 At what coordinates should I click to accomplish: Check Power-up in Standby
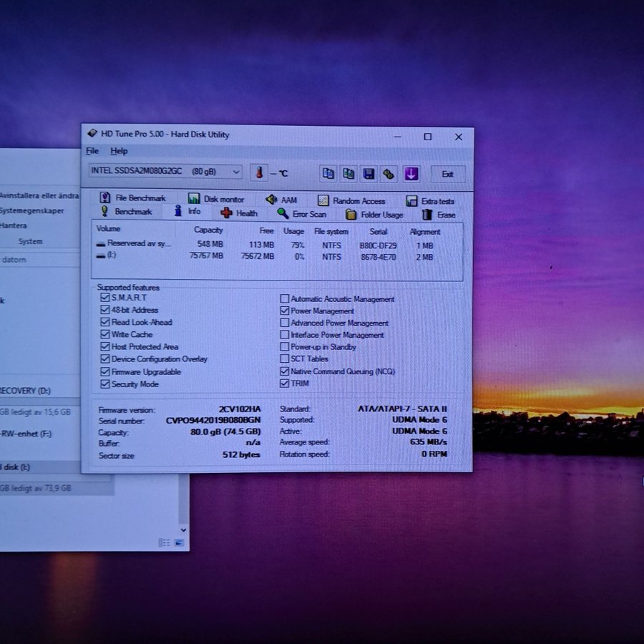284,346
